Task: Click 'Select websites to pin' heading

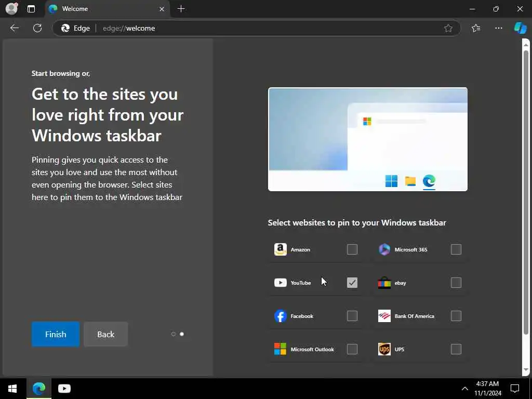Action: pyautogui.click(x=357, y=222)
